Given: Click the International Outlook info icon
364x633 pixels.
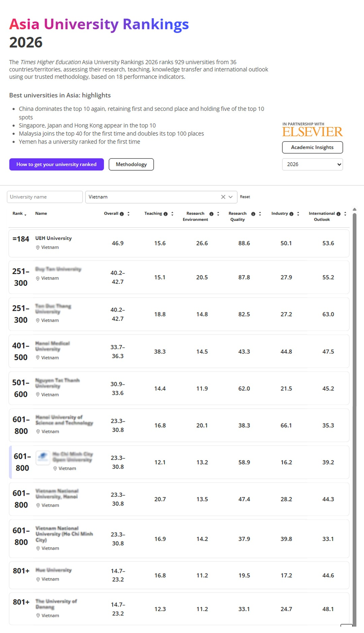Looking at the screenshot, I should click(x=338, y=214).
